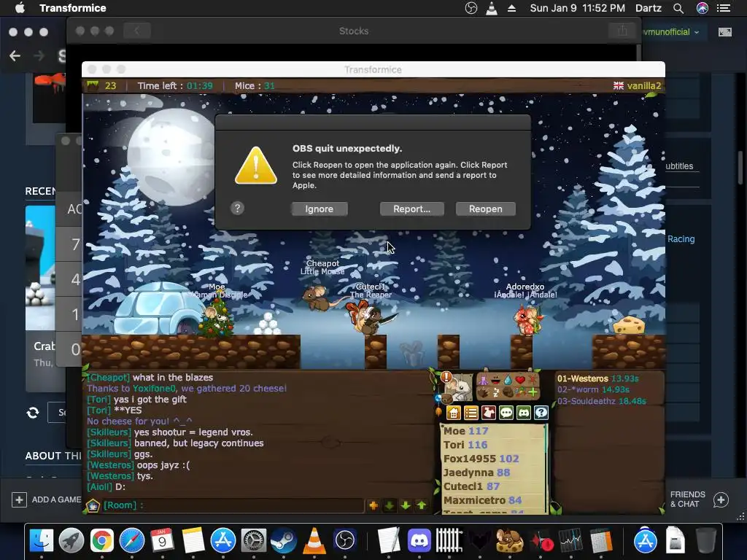
Task: Select the confetti celebration emote
Action: [520, 392]
